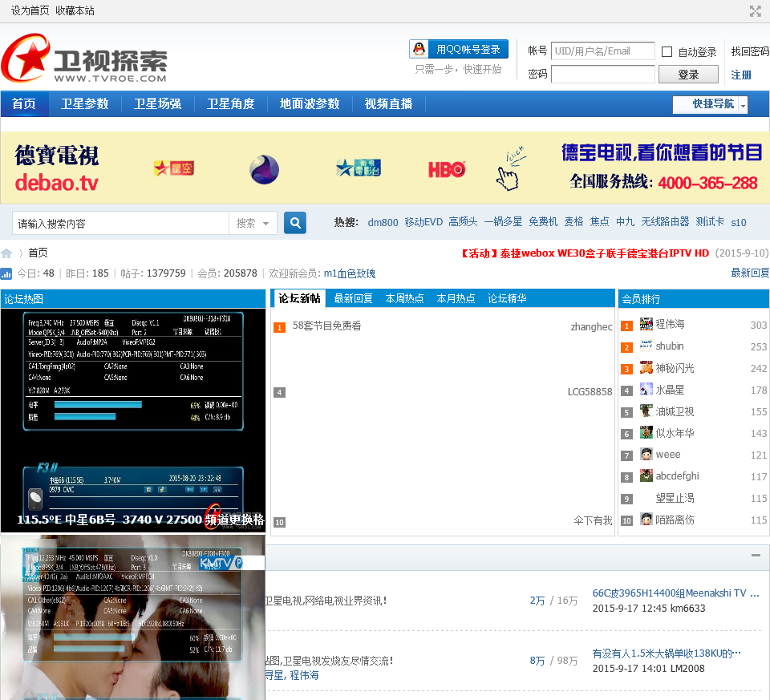Click the 登录 button
This screenshot has width=770, height=700.
pos(688,75)
